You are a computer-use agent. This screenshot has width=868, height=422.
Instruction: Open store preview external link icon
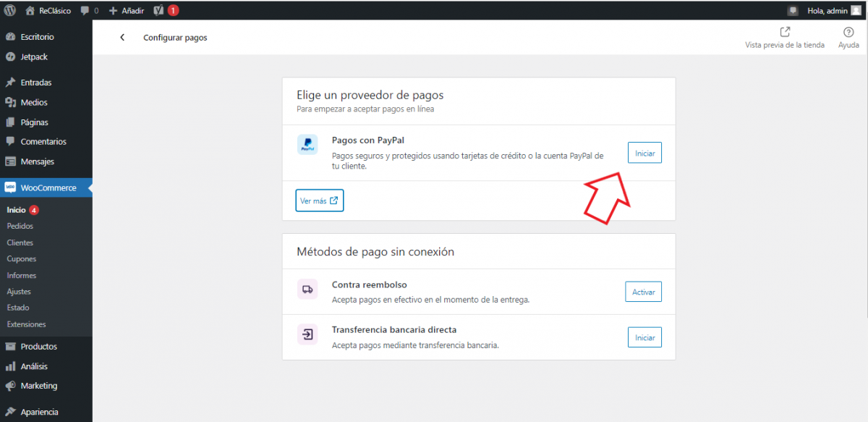(x=785, y=32)
